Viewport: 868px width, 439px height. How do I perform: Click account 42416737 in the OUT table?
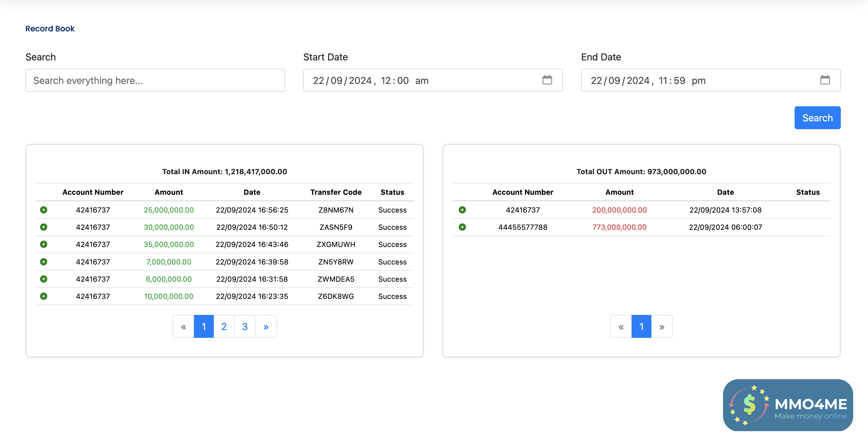click(x=522, y=210)
